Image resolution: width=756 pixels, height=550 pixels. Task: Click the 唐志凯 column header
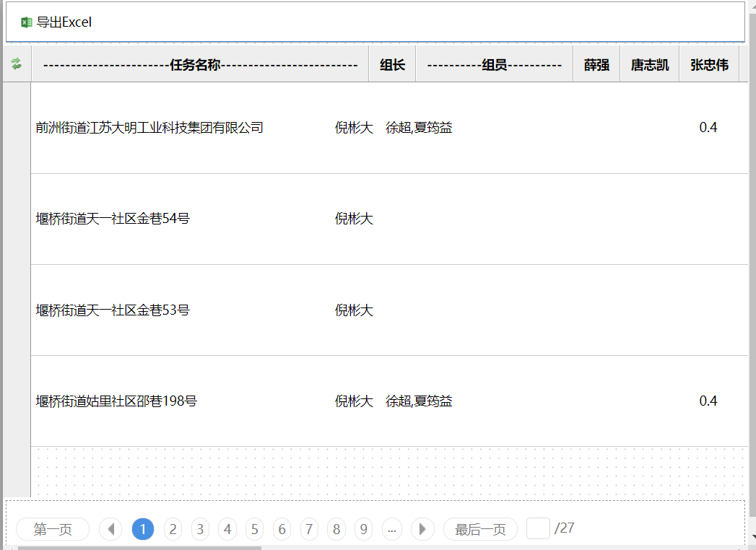649,65
